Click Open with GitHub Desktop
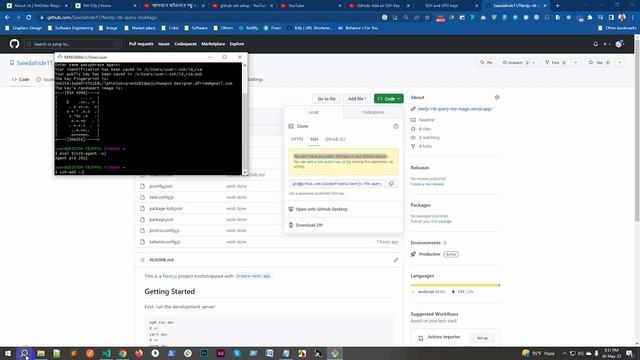The image size is (640, 360). tap(322, 209)
